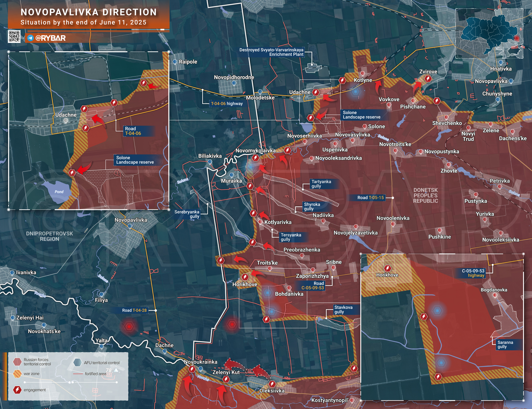Click the engagement icon next to Udachne on the main map
Viewport: 532px width, 409px height.
tap(316, 92)
